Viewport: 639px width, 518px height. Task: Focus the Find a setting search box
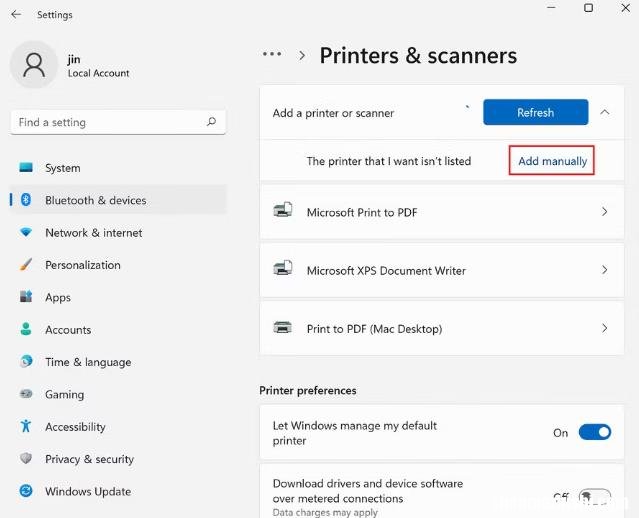pos(118,122)
